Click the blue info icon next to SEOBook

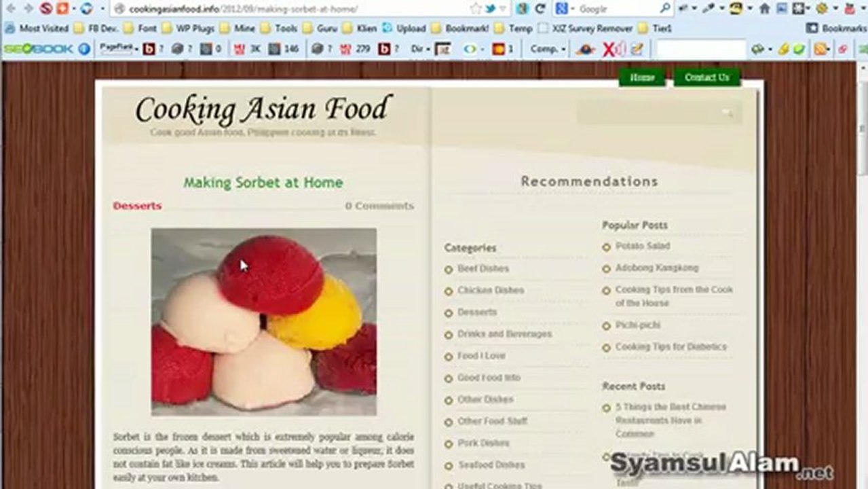[x=83, y=49]
